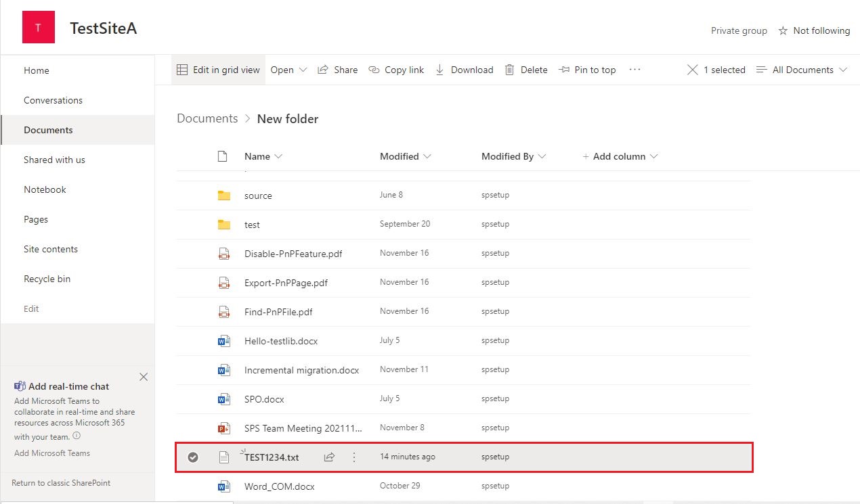Open Export-PnPPage.pdf
The width and height of the screenshot is (860, 504).
click(286, 283)
